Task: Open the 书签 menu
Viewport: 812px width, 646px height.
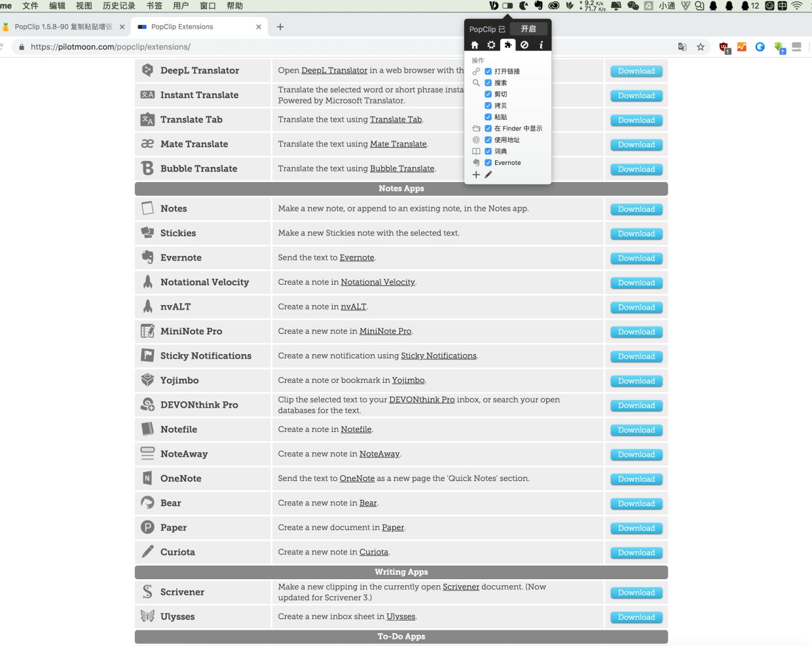Action: [x=154, y=6]
